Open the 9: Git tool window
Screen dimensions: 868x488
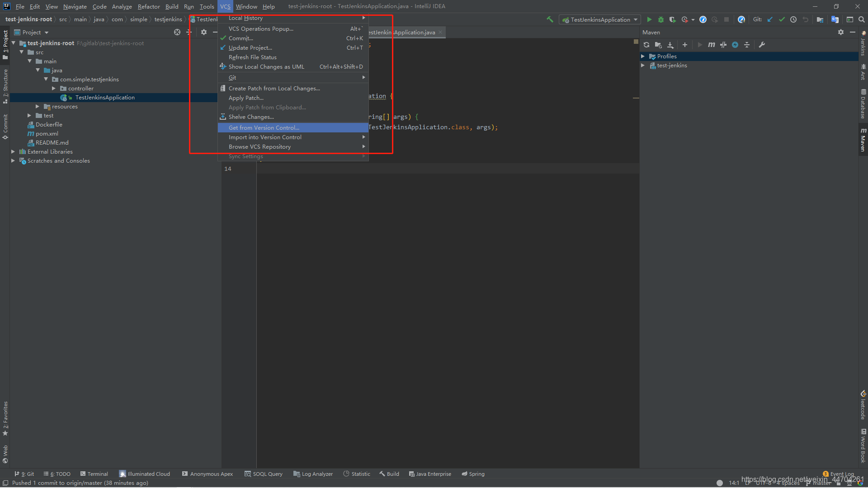[x=24, y=474]
